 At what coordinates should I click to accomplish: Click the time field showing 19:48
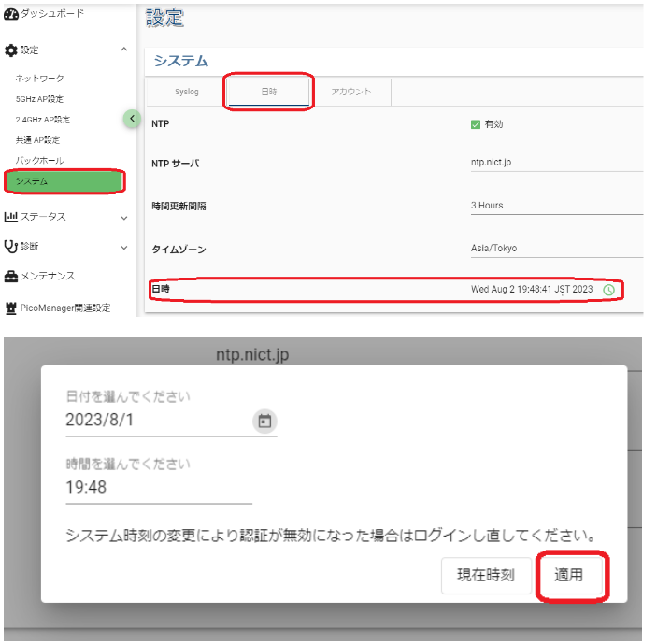click(159, 488)
